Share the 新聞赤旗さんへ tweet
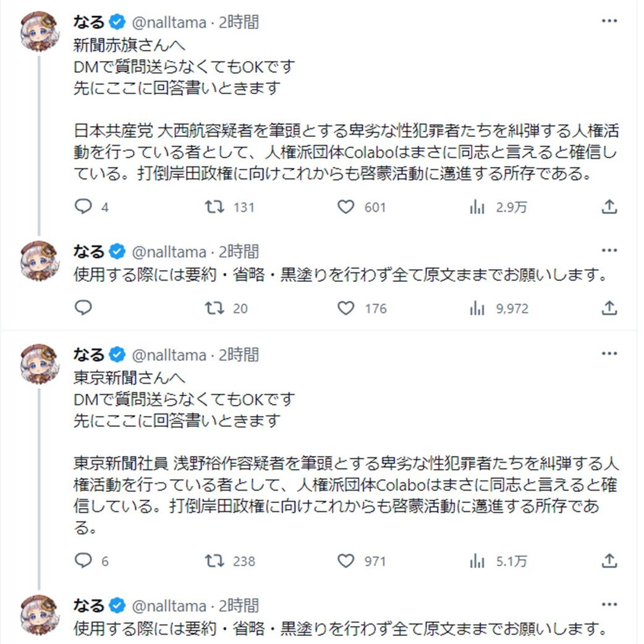 click(x=609, y=206)
